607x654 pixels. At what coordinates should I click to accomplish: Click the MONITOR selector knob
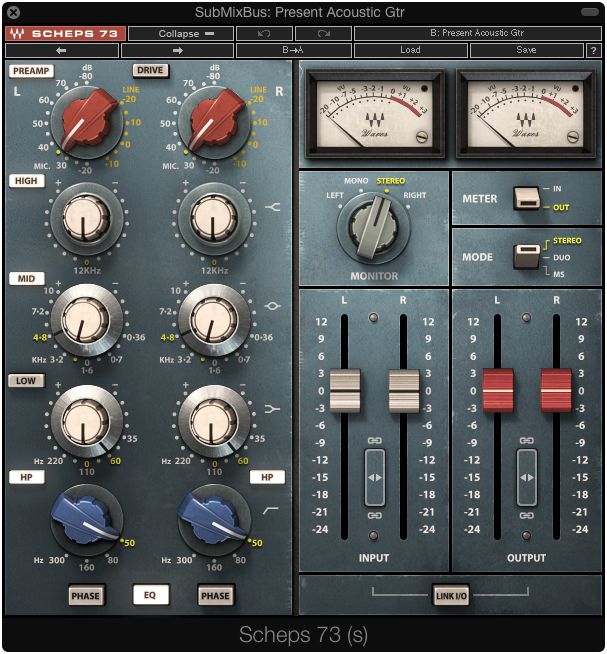click(x=374, y=228)
